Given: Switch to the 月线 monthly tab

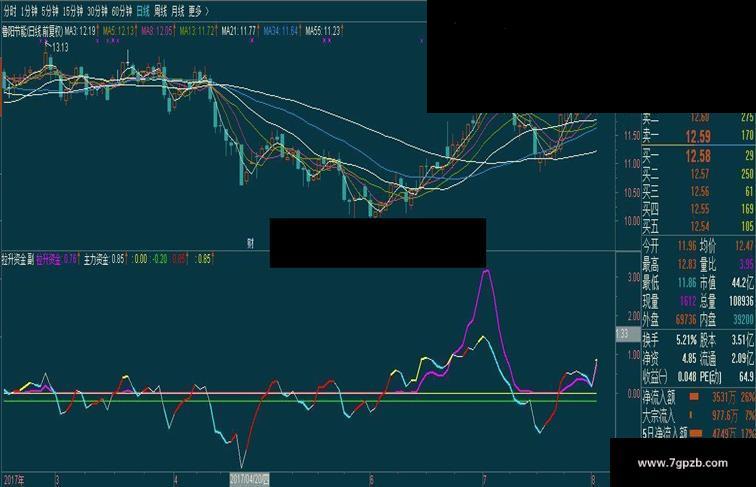Looking at the screenshot, I should click(178, 11).
